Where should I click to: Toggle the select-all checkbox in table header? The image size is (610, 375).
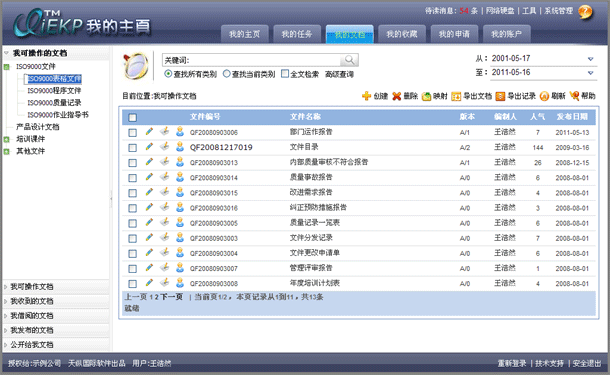click(x=133, y=117)
